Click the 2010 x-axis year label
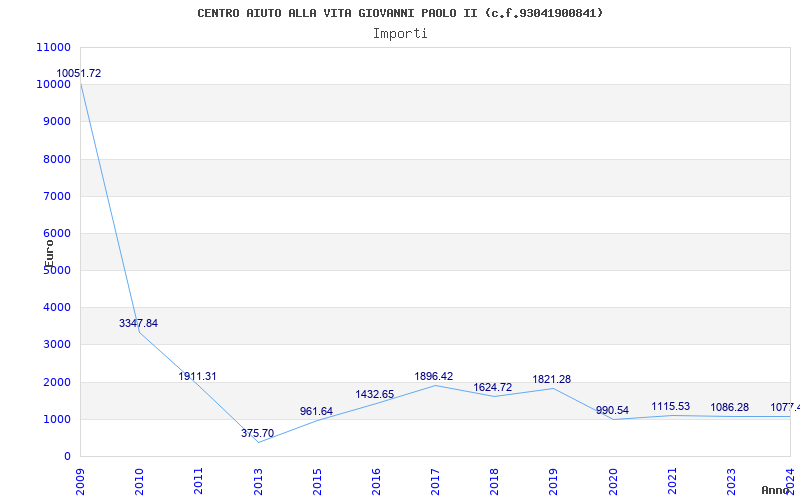Image resolution: width=800 pixels, height=500 pixels. coord(139,482)
